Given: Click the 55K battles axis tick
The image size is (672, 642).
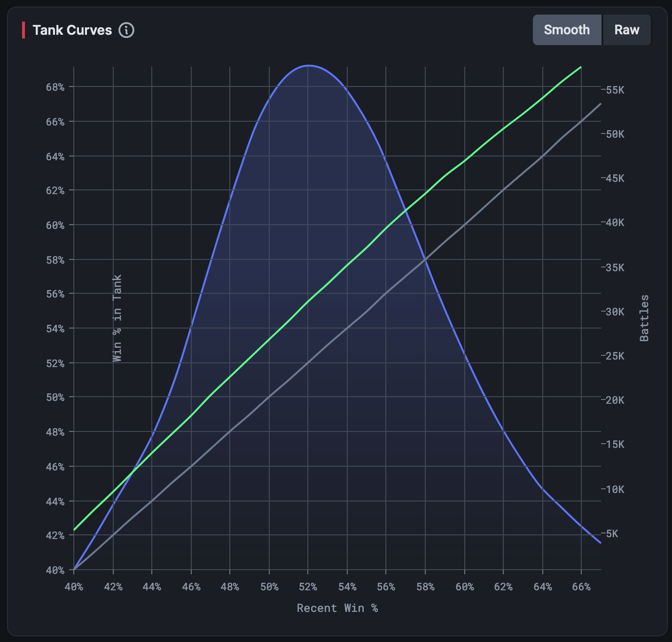Looking at the screenshot, I should click(615, 90).
